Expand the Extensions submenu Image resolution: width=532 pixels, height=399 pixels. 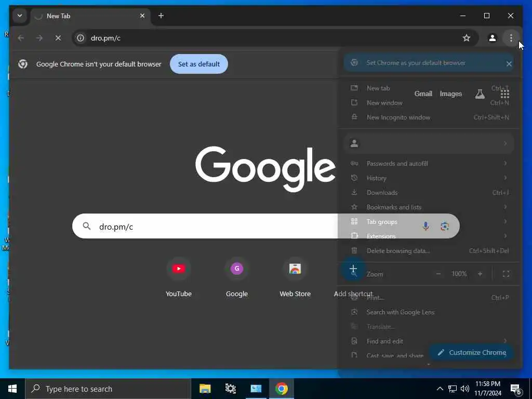tap(429, 236)
